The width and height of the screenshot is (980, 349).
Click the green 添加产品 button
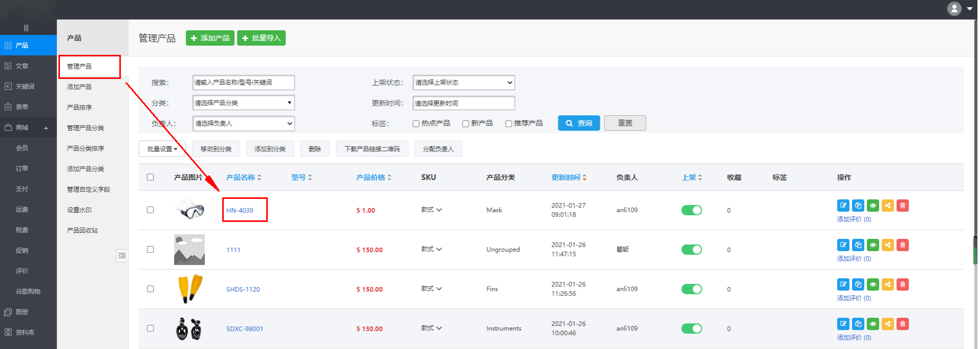pos(210,38)
